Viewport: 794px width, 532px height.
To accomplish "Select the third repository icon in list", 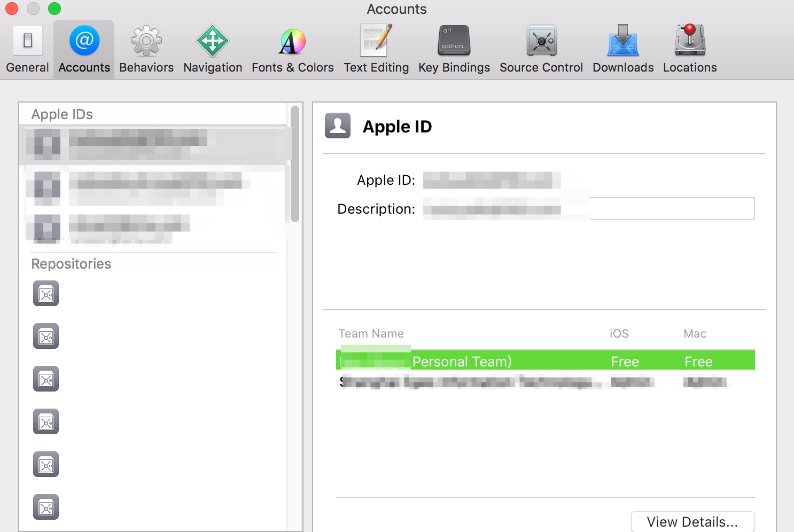I will (46, 379).
